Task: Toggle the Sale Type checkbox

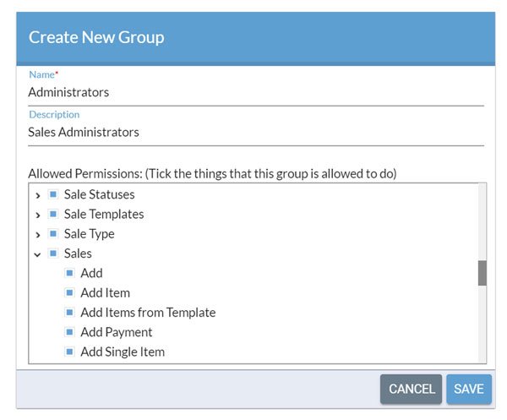Action: 53,233
